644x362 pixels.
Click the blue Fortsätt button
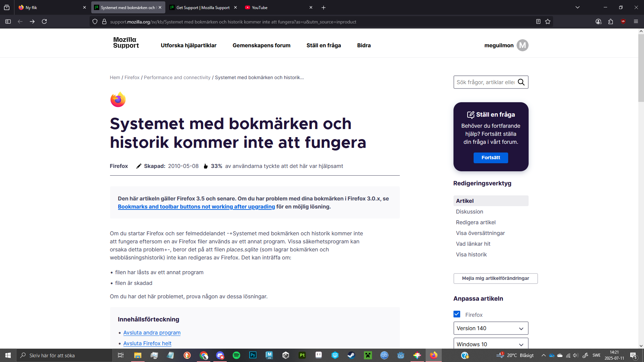point(491,158)
